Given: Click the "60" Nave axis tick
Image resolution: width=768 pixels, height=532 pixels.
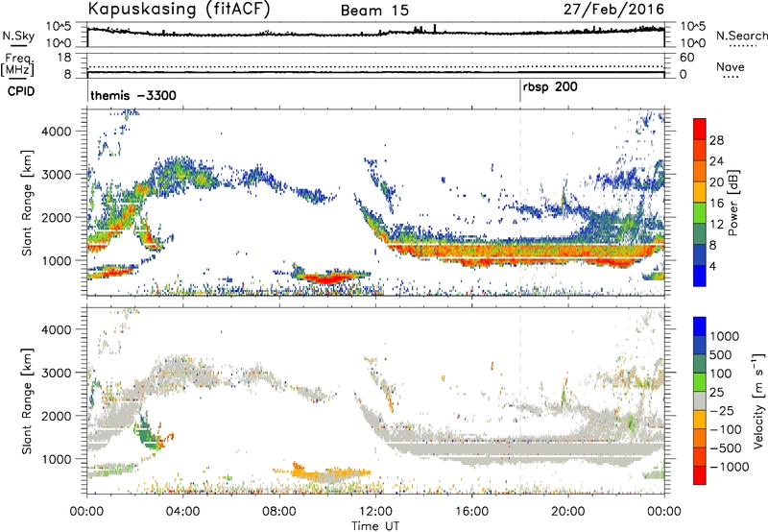Looking at the screenshot, I should coord(687,58).
